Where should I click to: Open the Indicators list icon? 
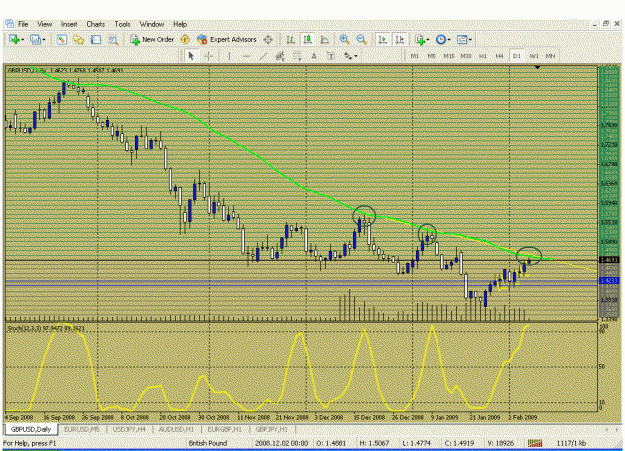tap(420, 39)
